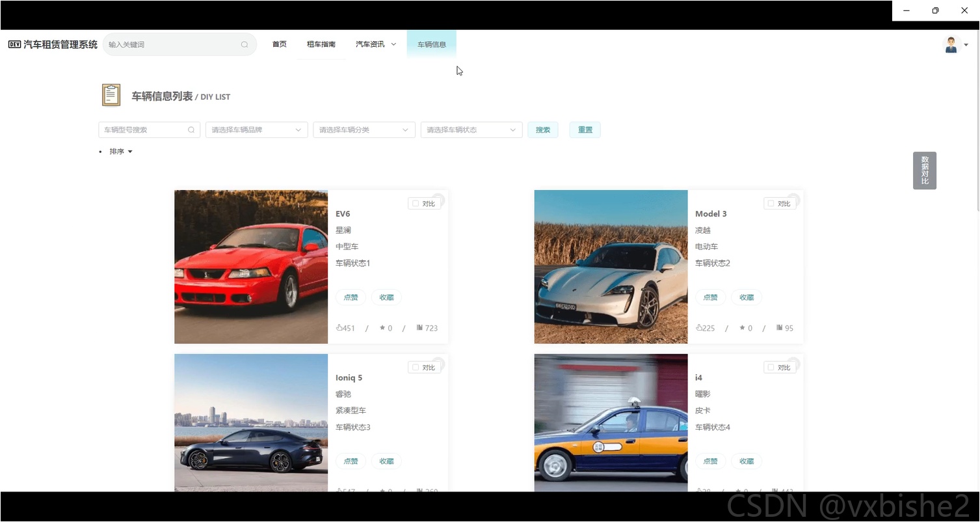Click the 车辆状态1 status text
This screenshot has width=980, height=522.
pyautogui.click(x=353, y=264)
